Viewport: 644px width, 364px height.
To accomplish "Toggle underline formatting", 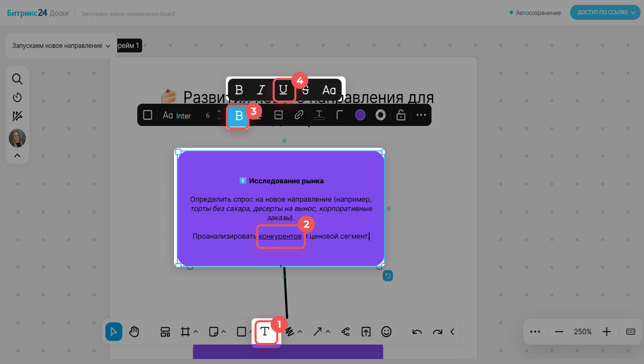I will coord(283,90).
